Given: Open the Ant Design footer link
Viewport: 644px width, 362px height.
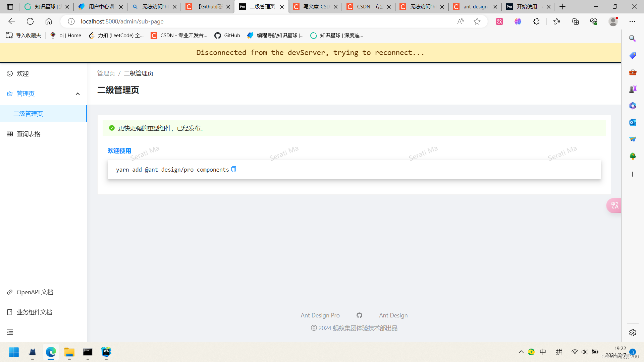Looking at the screenshot, I should (x=393, y=315).
